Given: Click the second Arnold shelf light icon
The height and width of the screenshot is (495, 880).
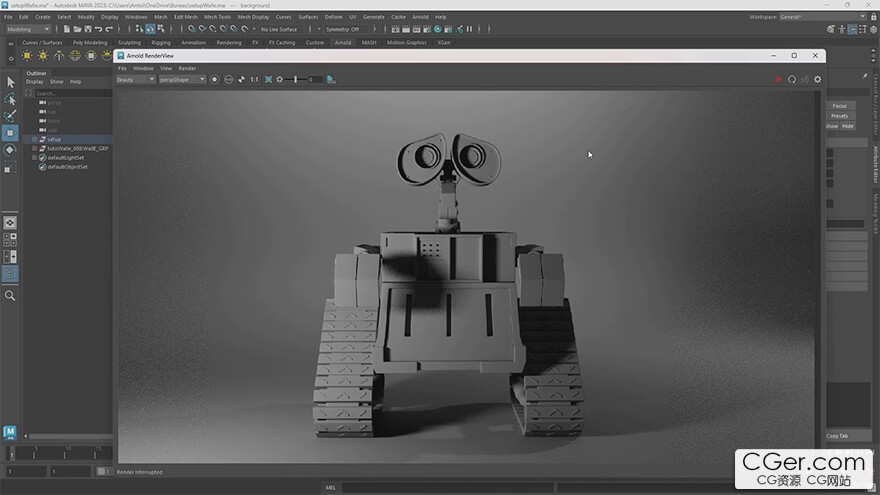Looking at the screenshot, I should pyautogui.click(x=43, y=56).
